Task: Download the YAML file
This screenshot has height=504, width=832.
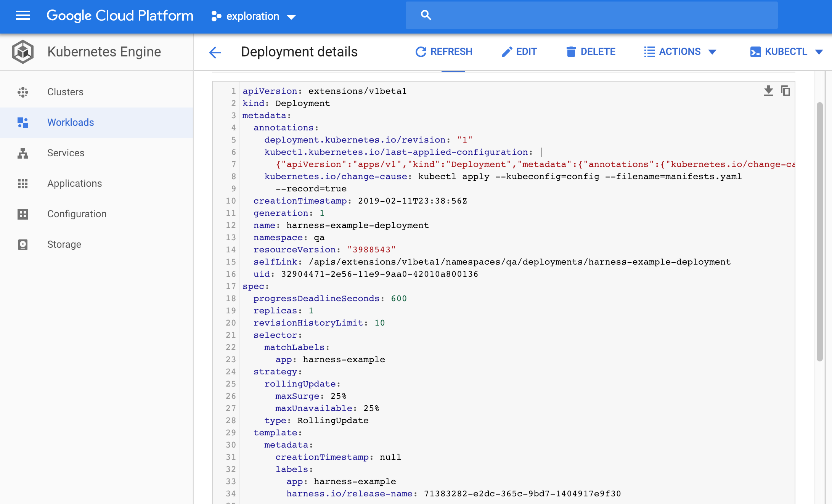Action: pos(769,91)
